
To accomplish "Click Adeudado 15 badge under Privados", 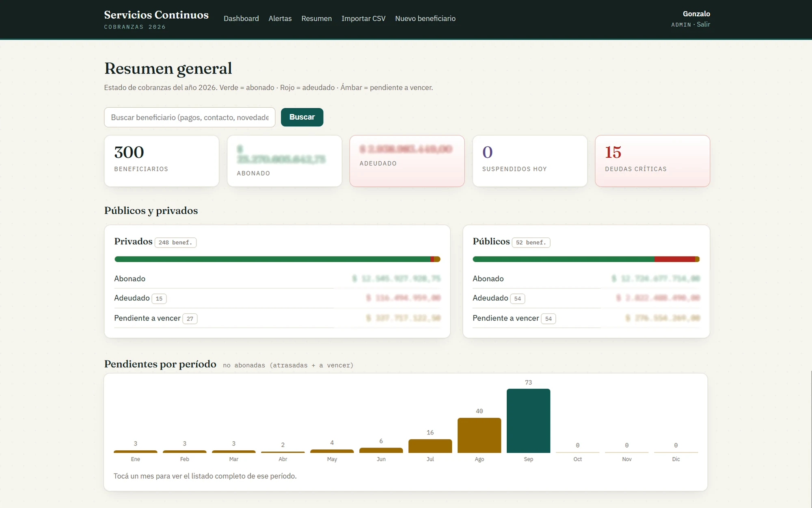I will [x=159, y=299].
